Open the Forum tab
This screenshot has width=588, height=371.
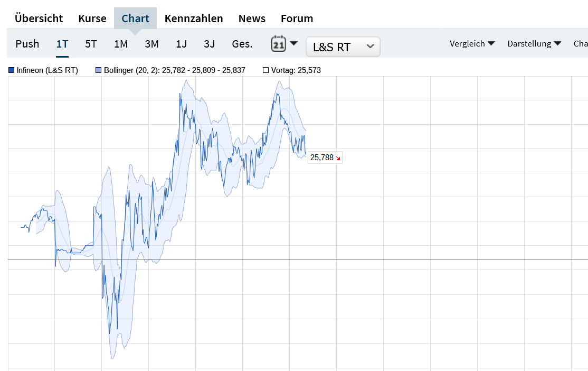(x=297, y=18)
